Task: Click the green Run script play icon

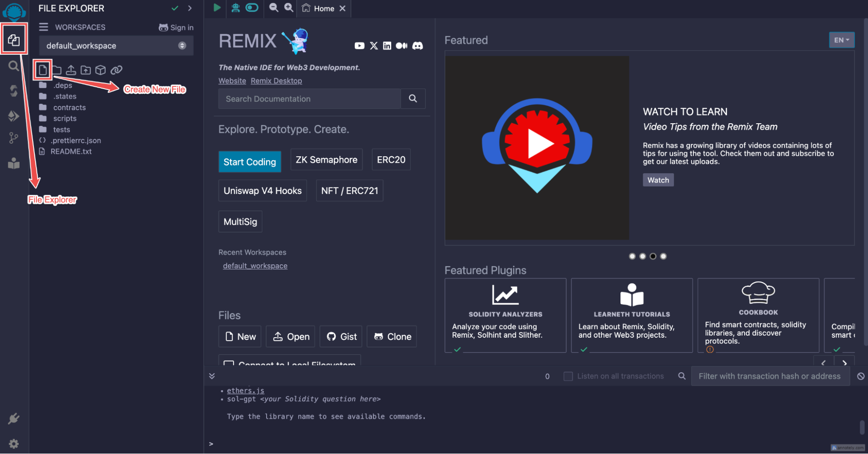Action: click(217, 8)
